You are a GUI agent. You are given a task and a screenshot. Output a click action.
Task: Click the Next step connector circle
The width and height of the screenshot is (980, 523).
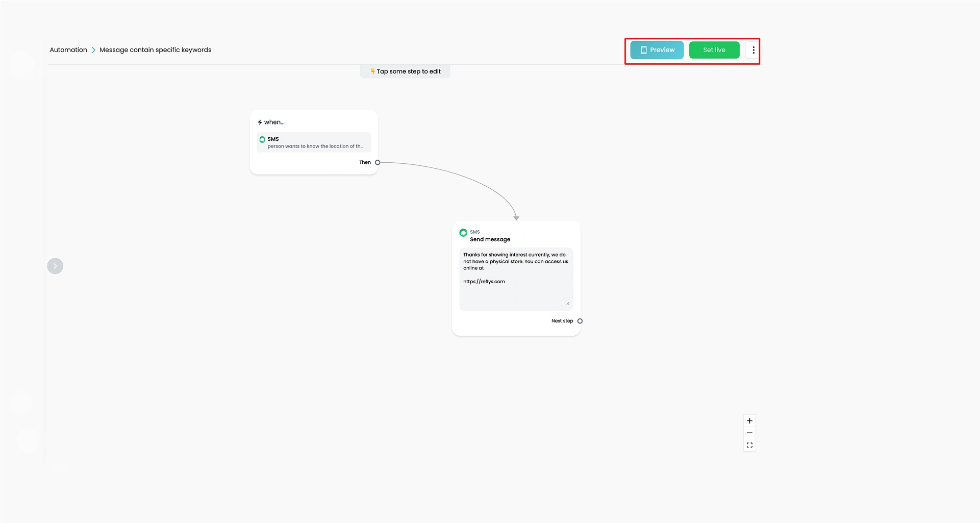click(580, 321)
